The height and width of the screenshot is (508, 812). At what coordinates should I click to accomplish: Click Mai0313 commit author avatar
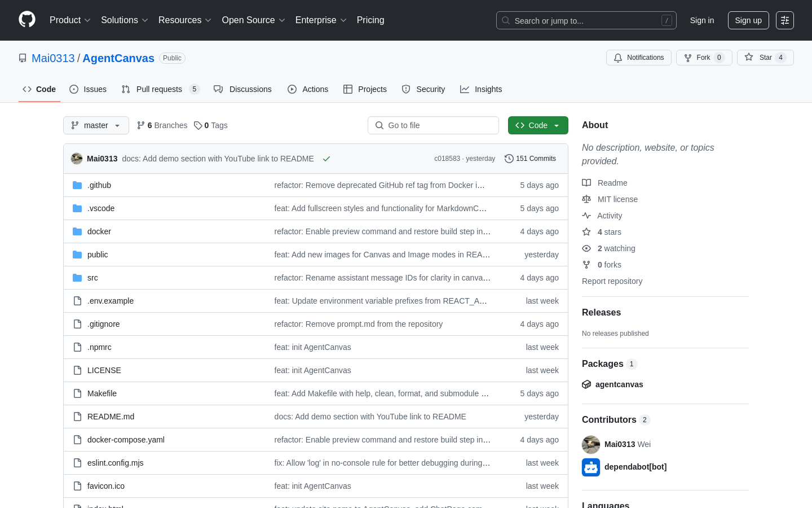(x=77, y=159)
